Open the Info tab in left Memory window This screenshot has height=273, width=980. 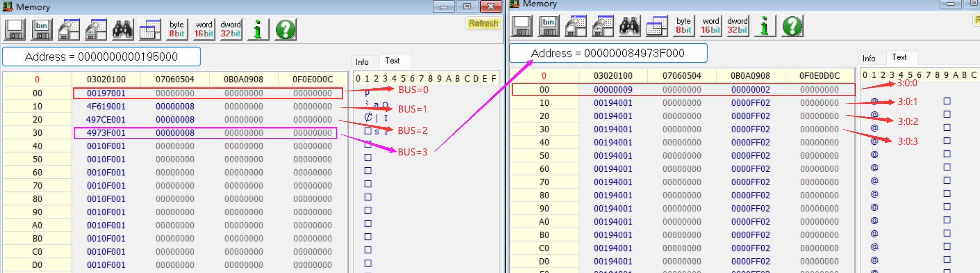coord(362,62)
